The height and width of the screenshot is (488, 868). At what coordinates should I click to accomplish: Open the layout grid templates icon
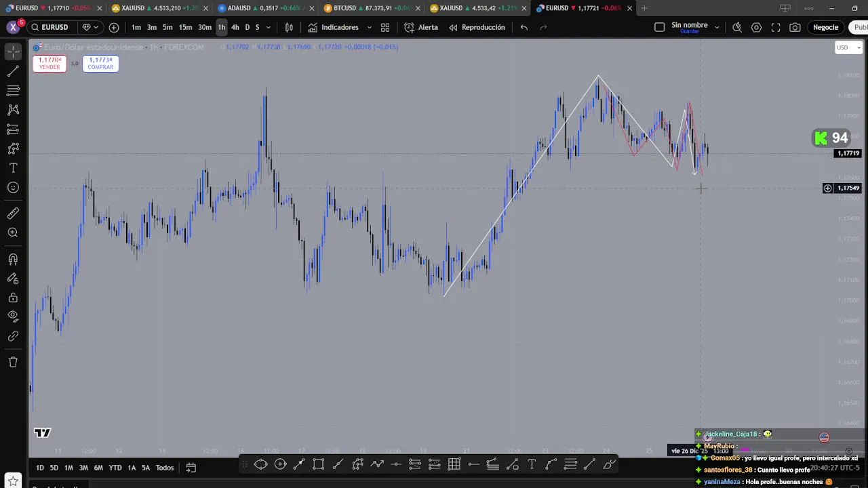tap(385, 27)
